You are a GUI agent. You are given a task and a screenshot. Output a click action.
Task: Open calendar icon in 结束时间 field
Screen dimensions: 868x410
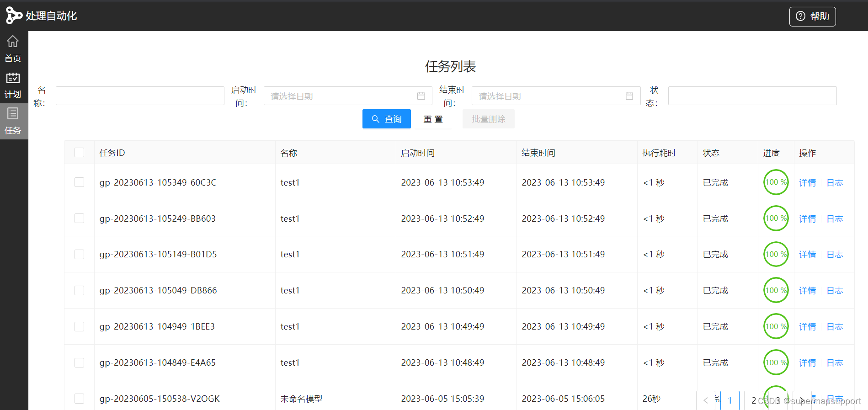coord(629,96)
